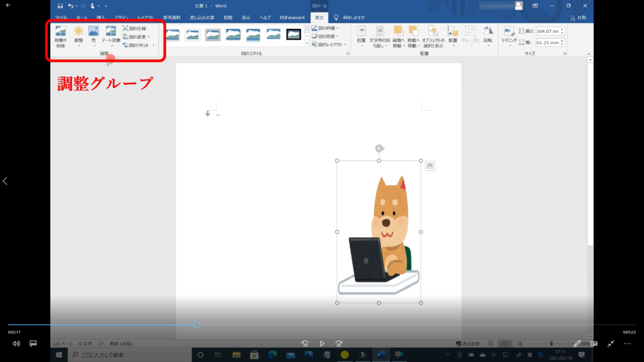This screenshot has height=362, width=644.
Task: Play the video with the play button
Action: tap(322, 344)
